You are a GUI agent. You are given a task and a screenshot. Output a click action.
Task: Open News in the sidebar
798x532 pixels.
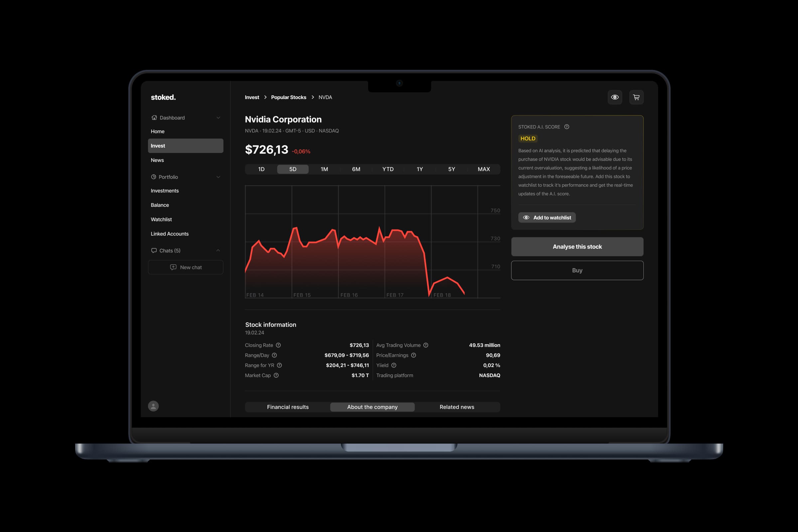coord(186,160)
